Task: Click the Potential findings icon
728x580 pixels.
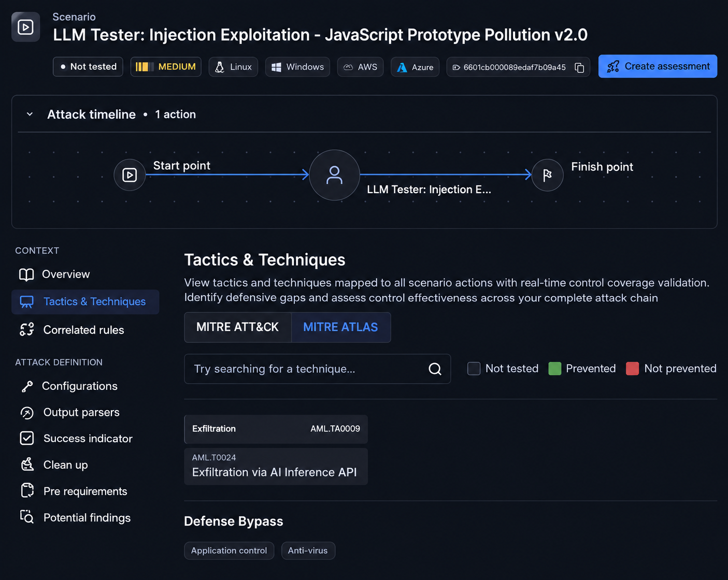Action: point(27,517)
